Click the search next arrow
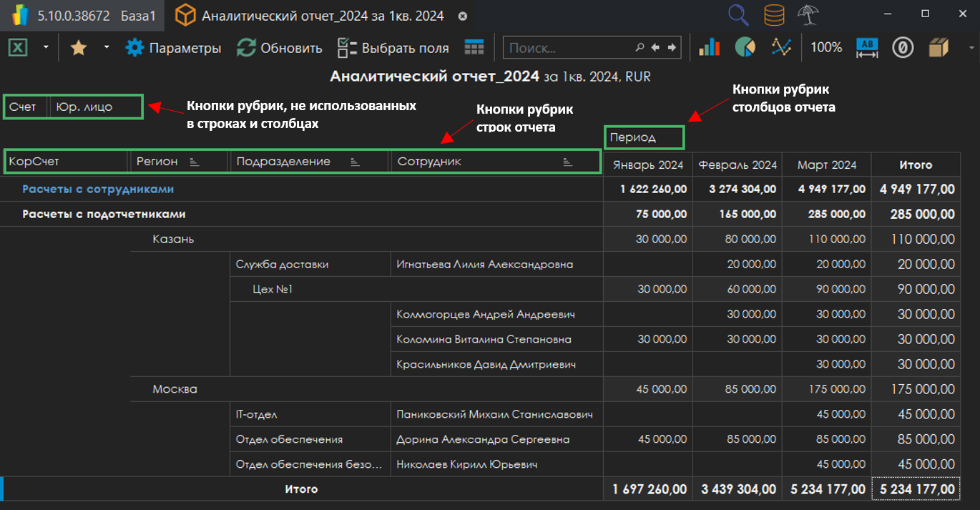Viewport: 980px width, 510px height. (x=672, y=48)
